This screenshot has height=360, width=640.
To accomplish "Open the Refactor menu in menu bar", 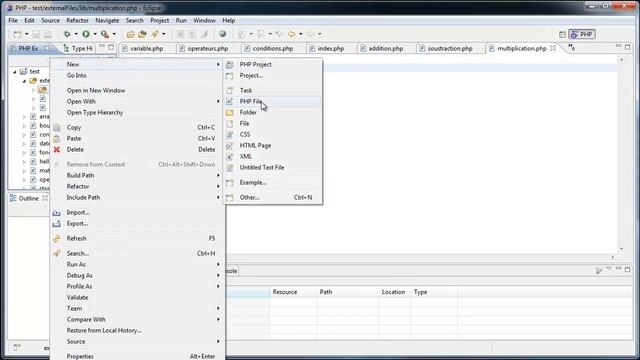I will pyautogui.click(x=77, y=20).
